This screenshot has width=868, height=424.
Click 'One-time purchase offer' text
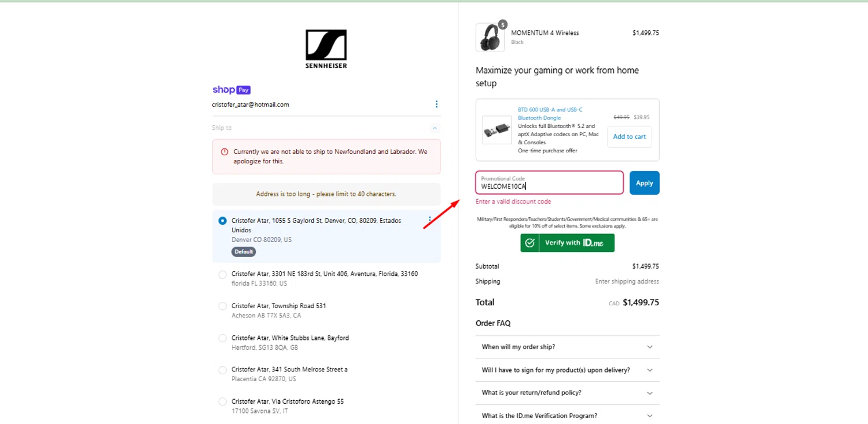[x=547, y=151]
